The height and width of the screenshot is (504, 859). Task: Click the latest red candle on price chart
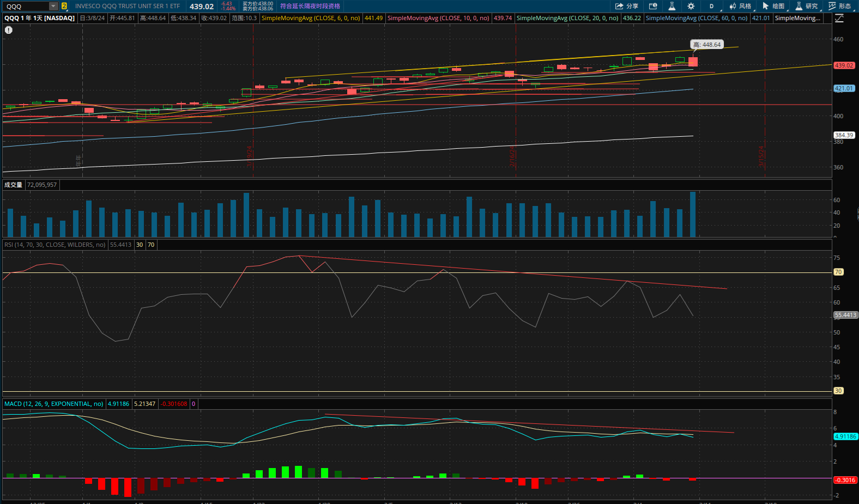click(x=693, y=62)
